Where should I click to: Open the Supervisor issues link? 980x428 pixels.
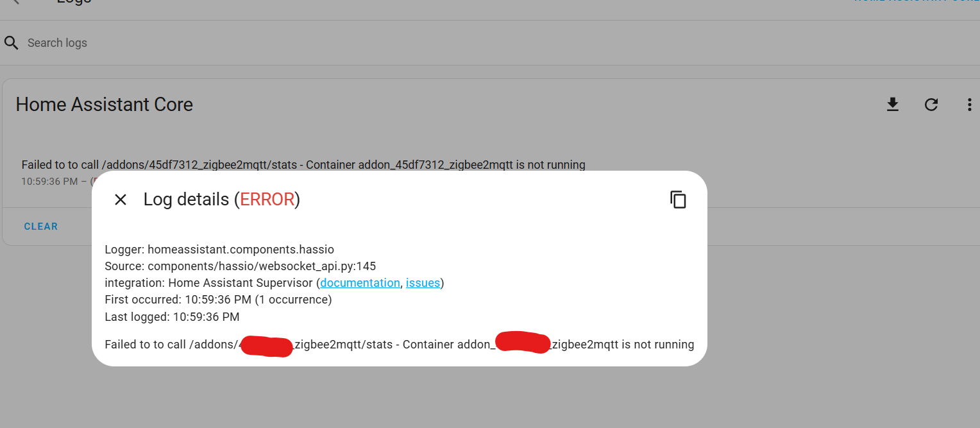pos(423,282)
